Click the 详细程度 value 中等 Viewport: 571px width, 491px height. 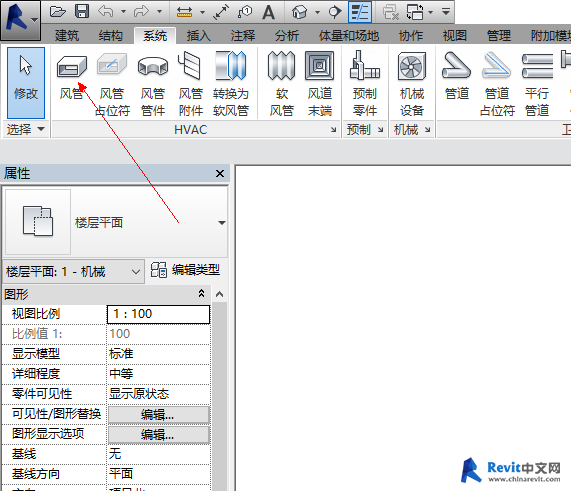(x=158, y=374)
